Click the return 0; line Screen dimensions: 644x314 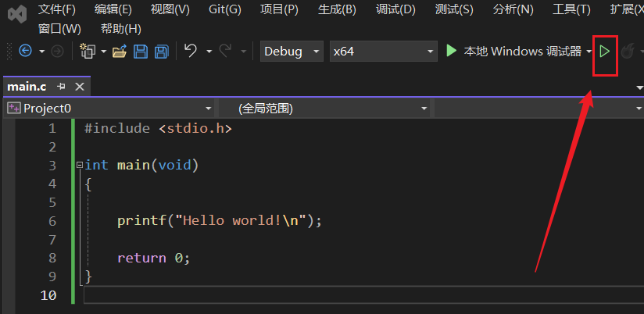pos(154,258)
